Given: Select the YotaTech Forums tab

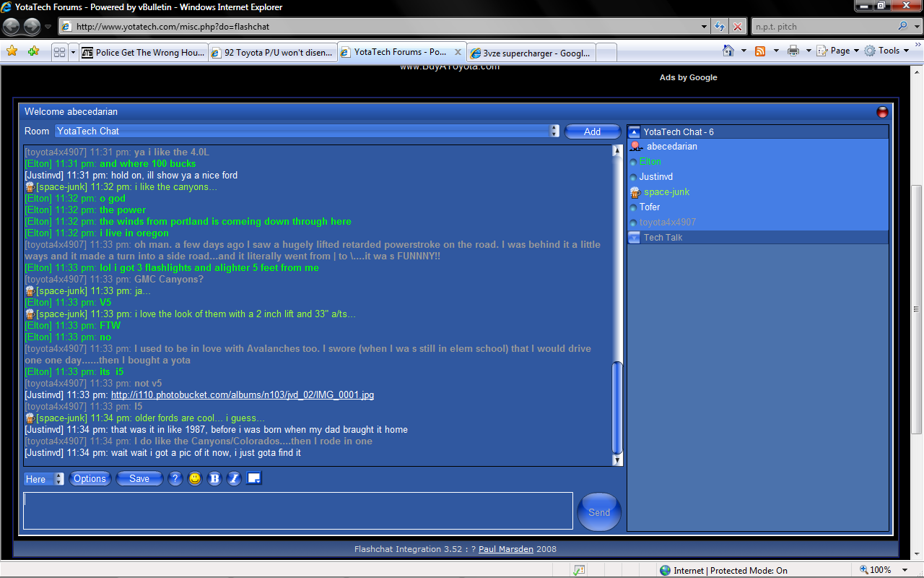Looking at the screenshot, I should [x=401, y=52].
